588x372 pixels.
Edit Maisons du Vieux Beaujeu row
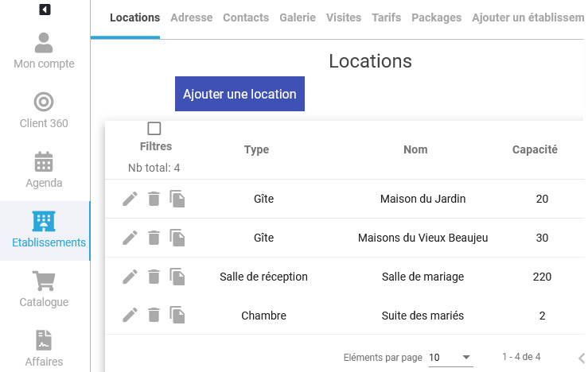(x=130, y=238)
